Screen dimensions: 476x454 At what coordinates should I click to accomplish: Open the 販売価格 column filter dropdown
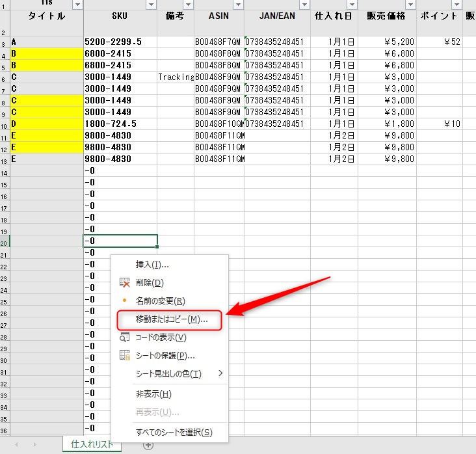[x=410, y=5]
